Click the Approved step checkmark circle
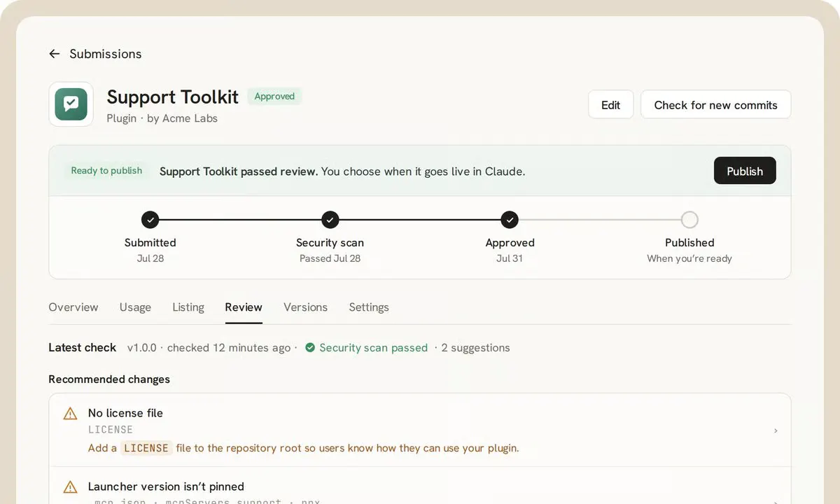Screen dimensions: 840x504 click(x=510, y=220)
